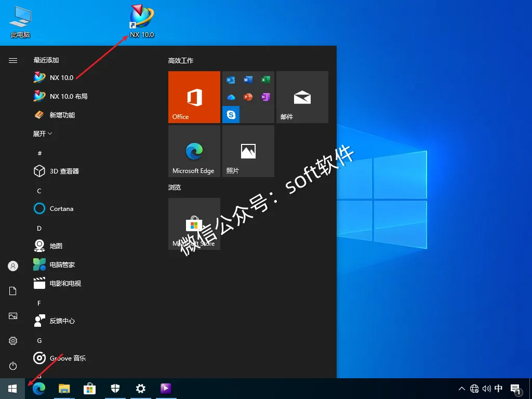Open File Explorer from the taskbar
Viewport: 532px width, 399px height.
tap(64, 389)
